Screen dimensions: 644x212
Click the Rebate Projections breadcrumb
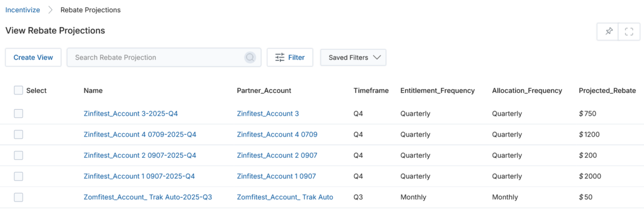coord(91,10)
